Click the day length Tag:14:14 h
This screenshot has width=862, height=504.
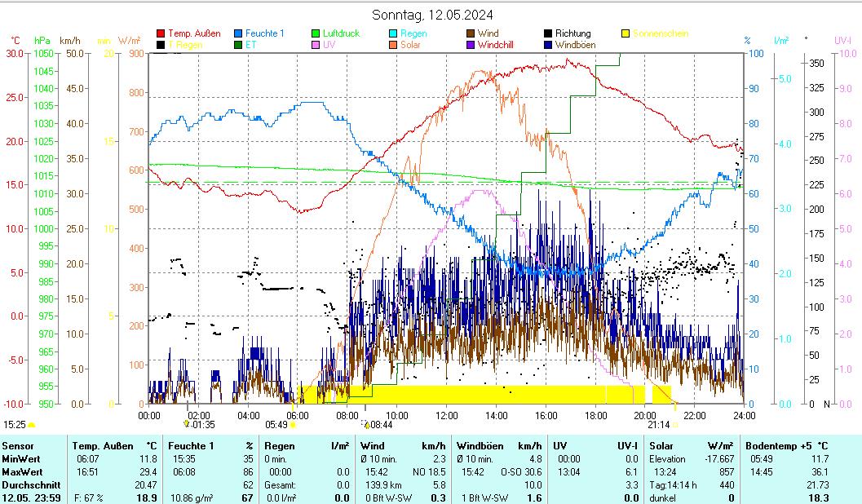tap(673, 485)
